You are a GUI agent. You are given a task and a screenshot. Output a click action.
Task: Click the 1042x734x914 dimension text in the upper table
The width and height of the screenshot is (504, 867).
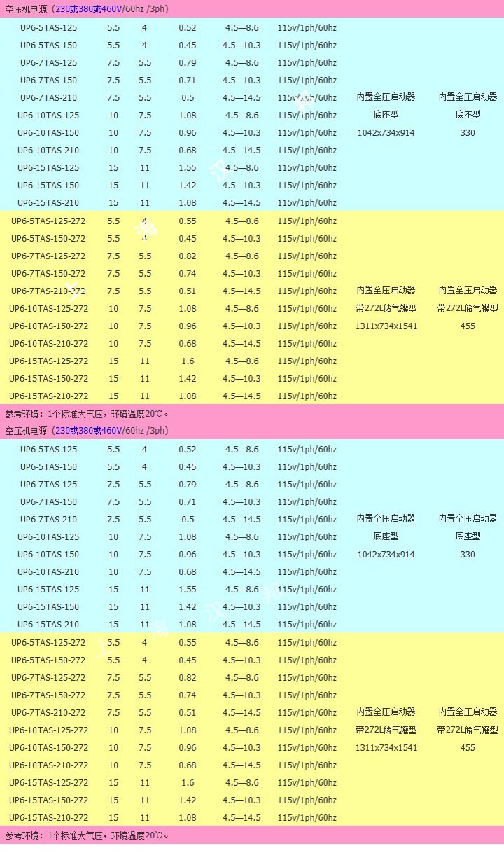pos(386,133)
